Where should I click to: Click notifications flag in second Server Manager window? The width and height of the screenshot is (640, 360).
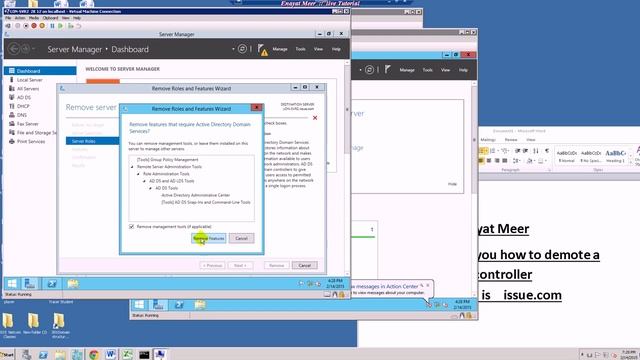coord(387,70)
